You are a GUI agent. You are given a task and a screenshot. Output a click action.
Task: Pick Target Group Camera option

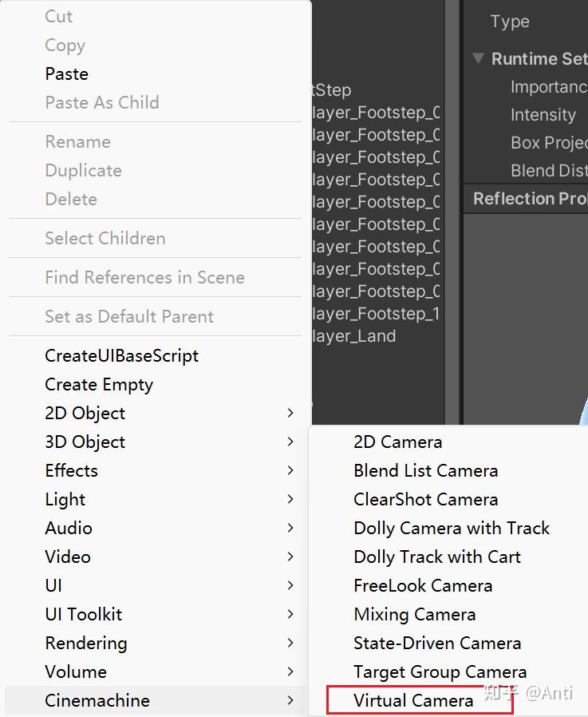[440, 671]
